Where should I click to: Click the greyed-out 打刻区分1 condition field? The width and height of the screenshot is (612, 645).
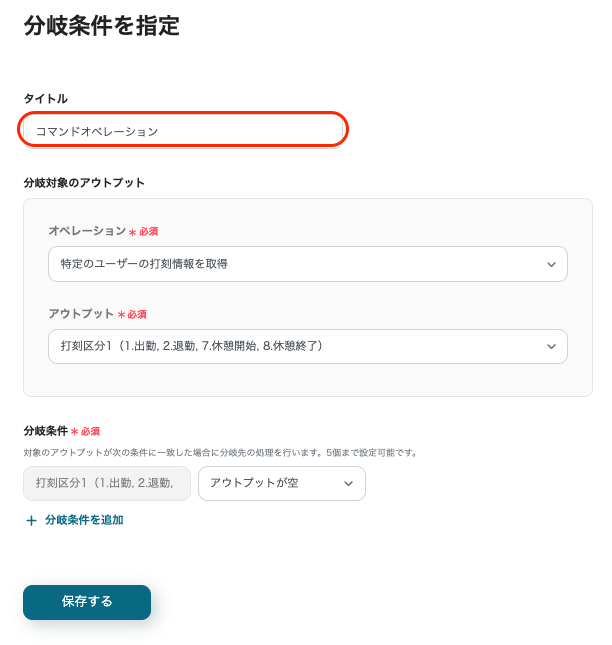point(107,483)
